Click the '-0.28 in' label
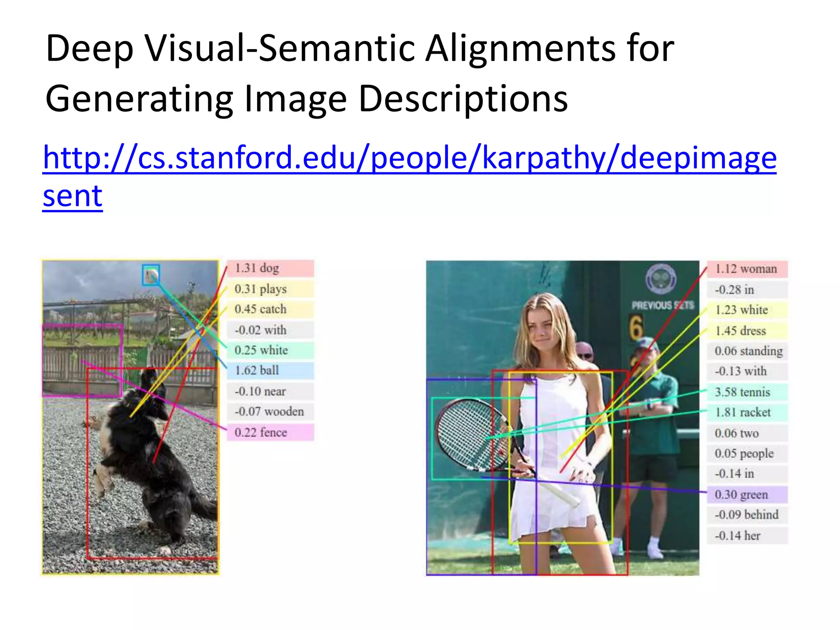 (x=747, y=290)
